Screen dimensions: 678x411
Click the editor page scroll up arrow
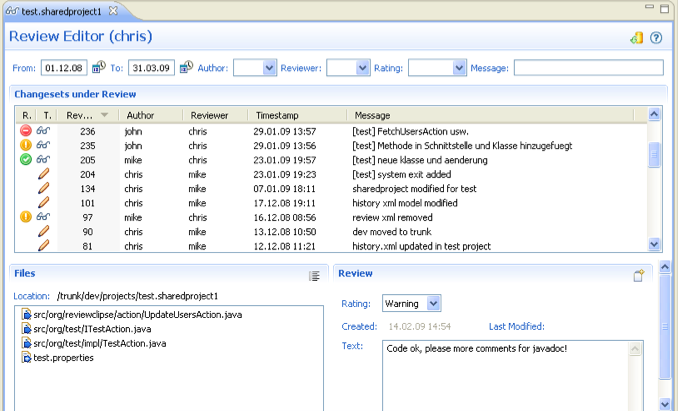tap(665, 267)
